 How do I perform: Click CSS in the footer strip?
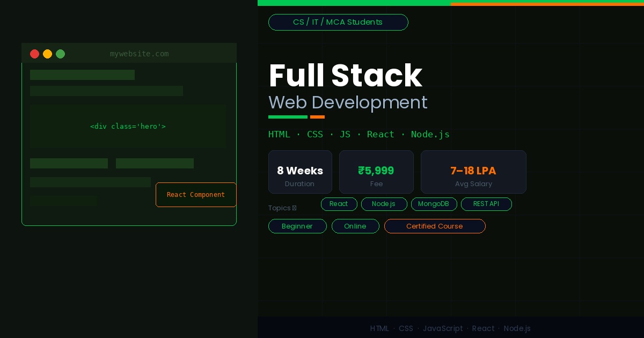pos(406,328)
